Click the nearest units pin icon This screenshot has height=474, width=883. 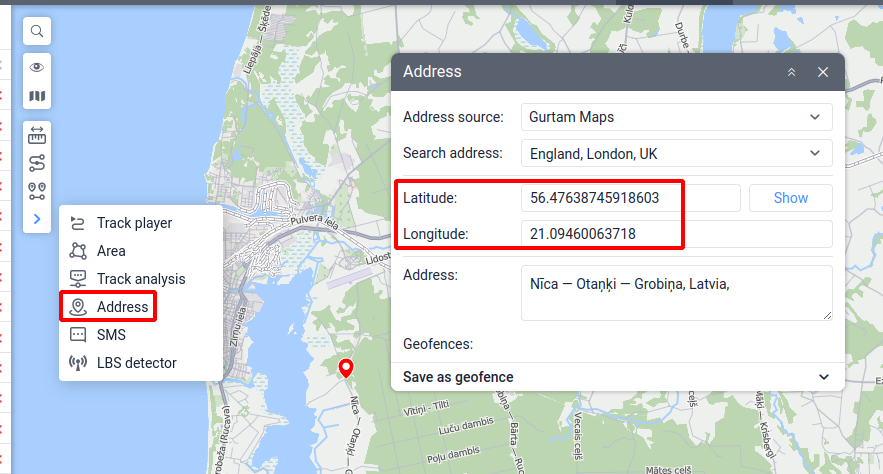tap(37, 190)
